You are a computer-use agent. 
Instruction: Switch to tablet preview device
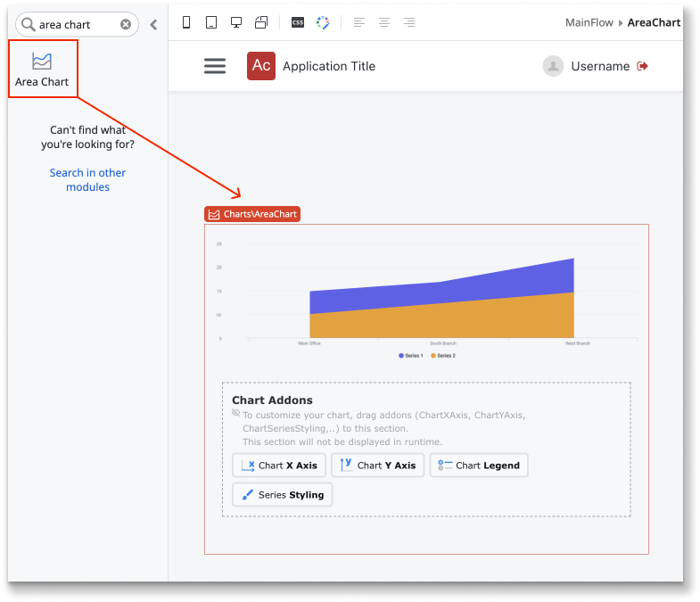(x=211, y=22)
